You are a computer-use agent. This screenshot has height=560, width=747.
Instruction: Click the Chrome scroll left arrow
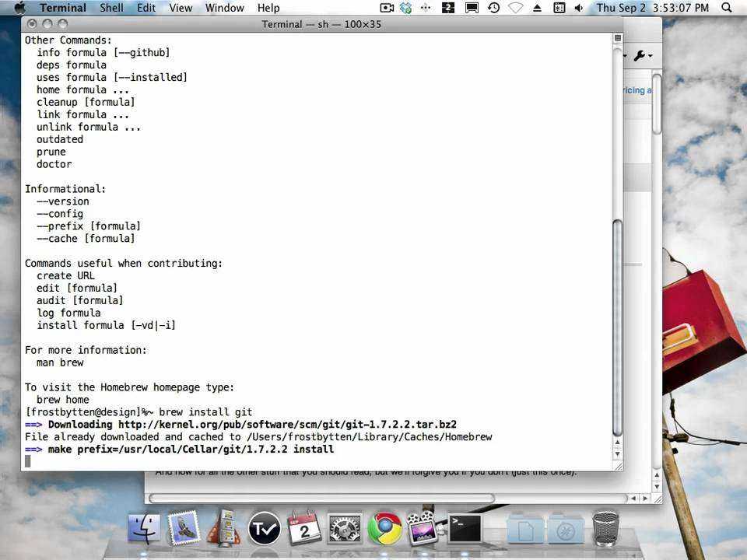point(633,498)
